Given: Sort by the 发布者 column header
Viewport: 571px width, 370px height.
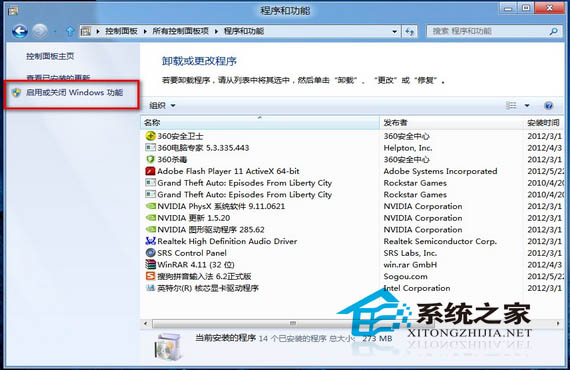Looking at the screenshot, I should (x=451, y=123).
